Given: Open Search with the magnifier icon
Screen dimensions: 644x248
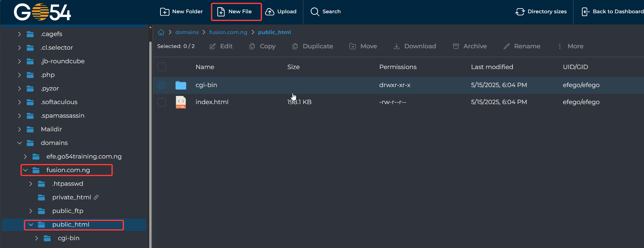Looking at the screenshot, I should tap(315, 12).
